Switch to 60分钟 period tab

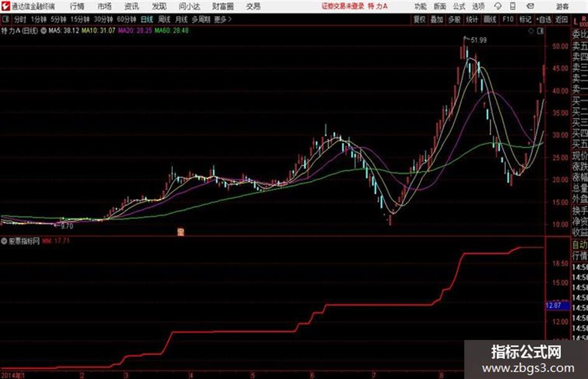pos(127,19)
